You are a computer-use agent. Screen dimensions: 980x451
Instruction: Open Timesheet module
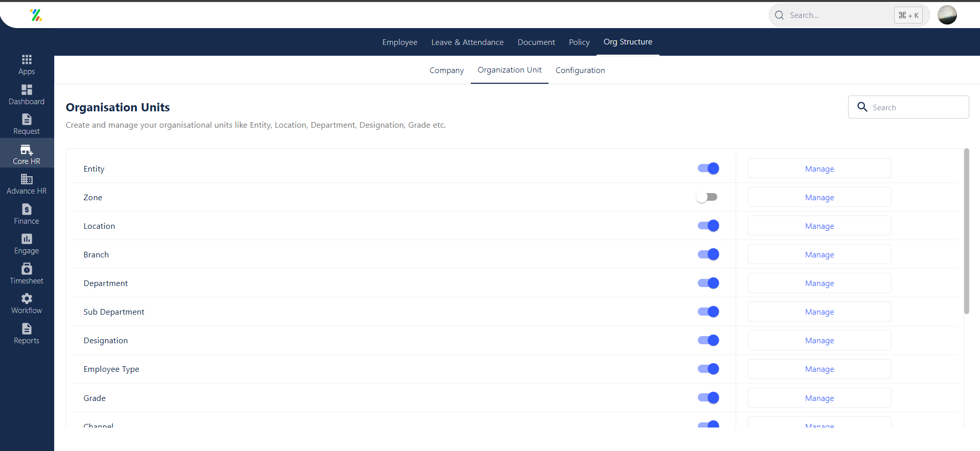click(27, 274)
